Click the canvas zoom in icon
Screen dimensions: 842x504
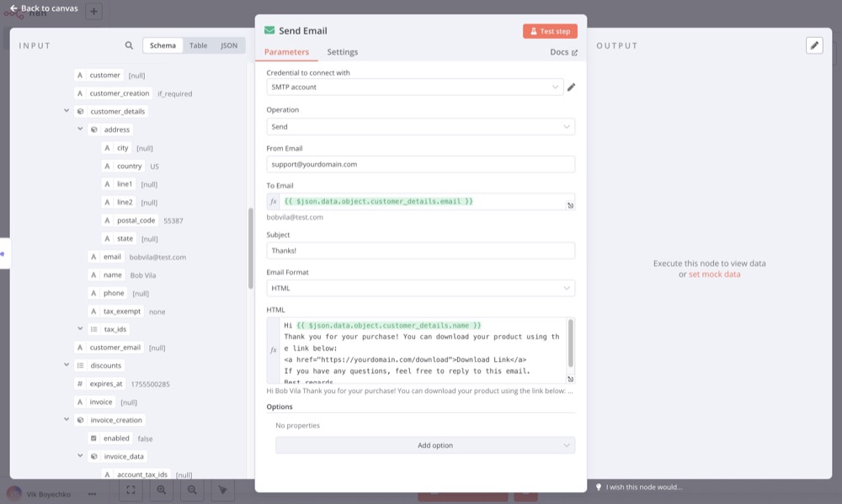pyautogui.click(x=161, y=490)
